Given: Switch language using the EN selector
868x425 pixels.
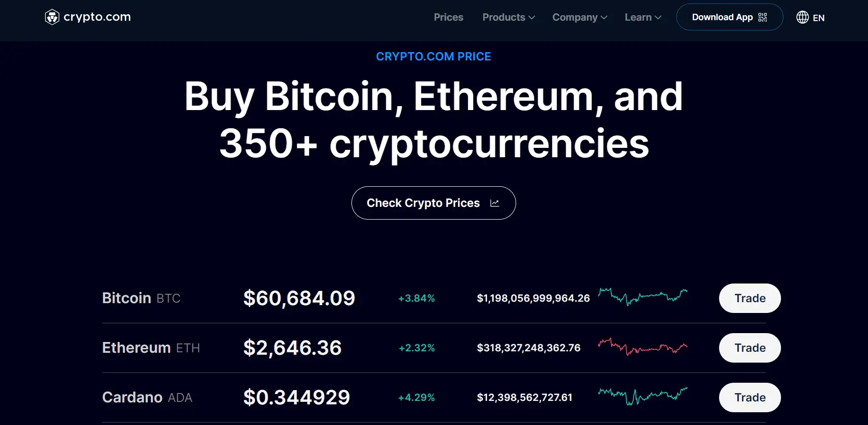Looking at the screenshot, I should pos(818,18).
